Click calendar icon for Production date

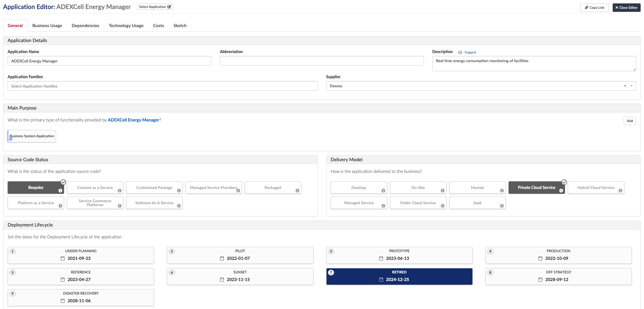(540, 258)
